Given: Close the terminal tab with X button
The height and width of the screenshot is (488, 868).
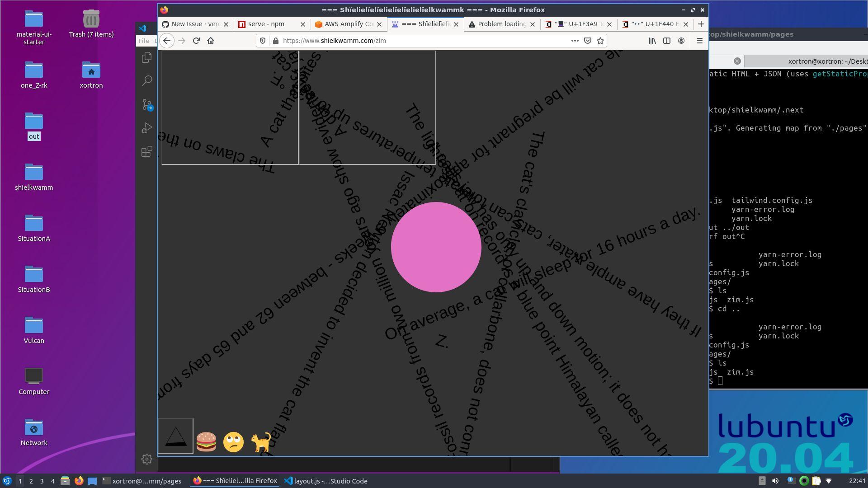Looking at the screenshot, I should click(x=737, y=61).
